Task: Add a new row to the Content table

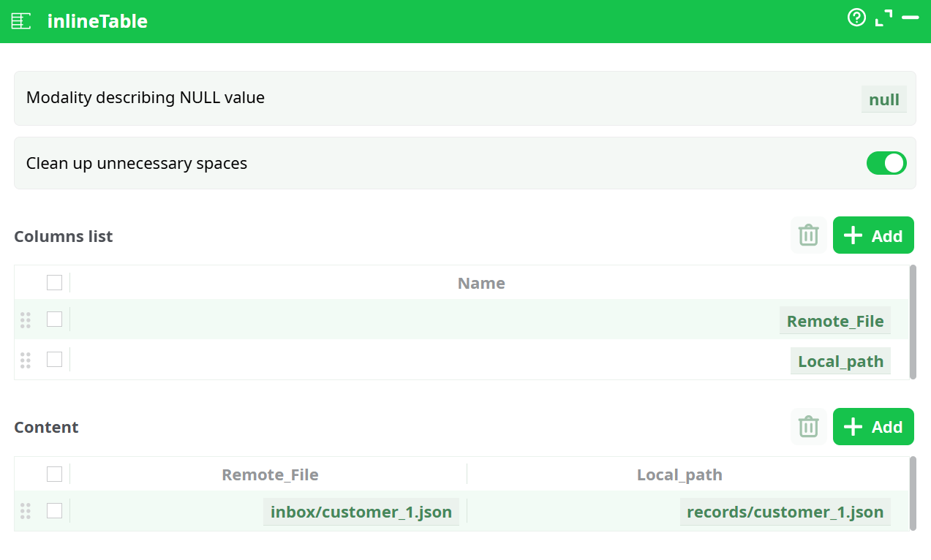Action: 873,426
